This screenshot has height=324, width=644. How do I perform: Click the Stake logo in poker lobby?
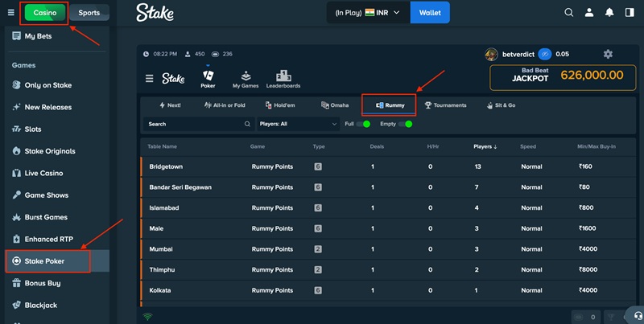173,78
